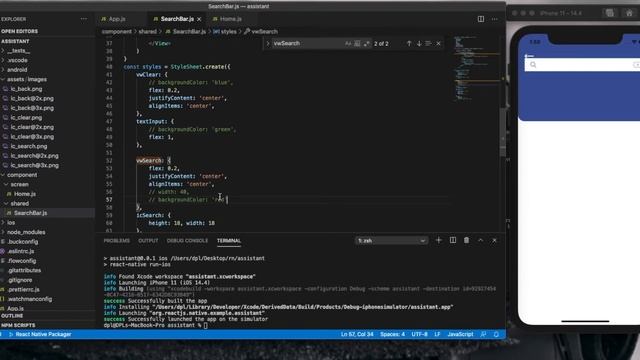Screen dimensions: 640x360
Task: Change encoding via UTF-8 status entry
Action: point(419,334)
